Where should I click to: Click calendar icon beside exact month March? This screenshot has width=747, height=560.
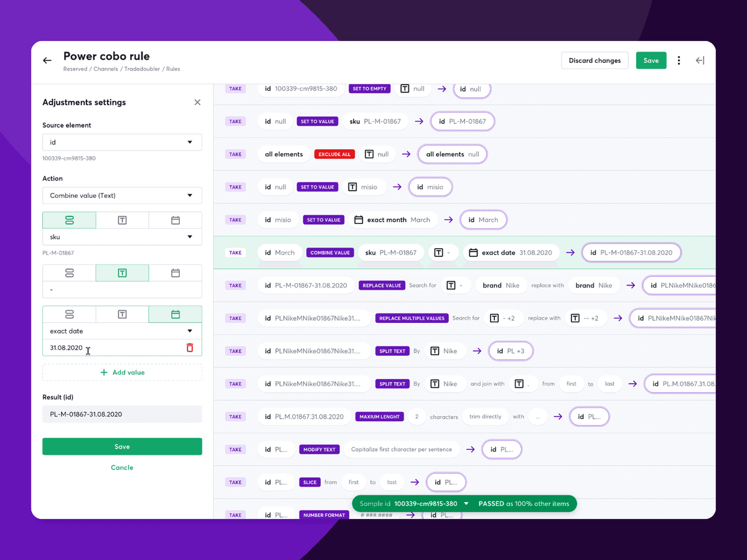(x=359, y=220)
